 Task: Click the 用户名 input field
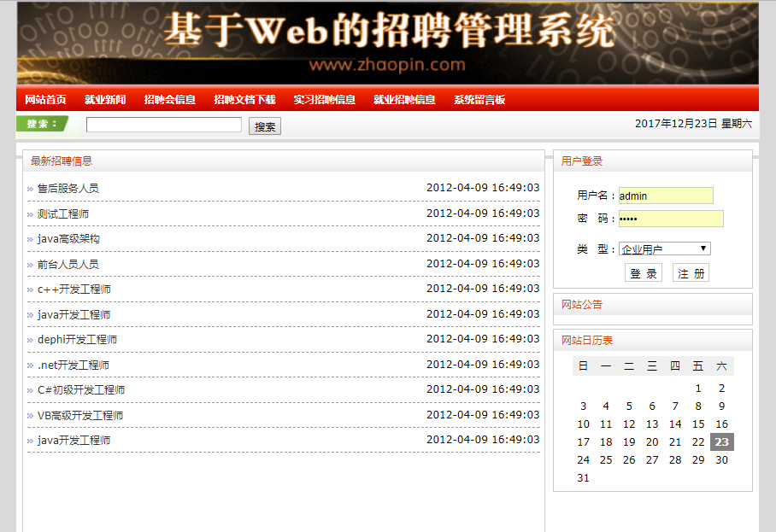[666, 196]
